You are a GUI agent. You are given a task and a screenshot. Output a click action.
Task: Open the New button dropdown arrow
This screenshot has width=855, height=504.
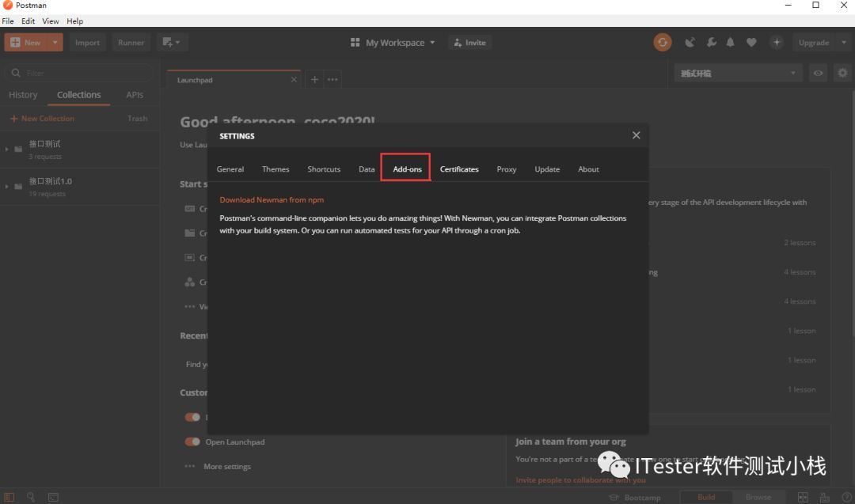pos(55,43)
